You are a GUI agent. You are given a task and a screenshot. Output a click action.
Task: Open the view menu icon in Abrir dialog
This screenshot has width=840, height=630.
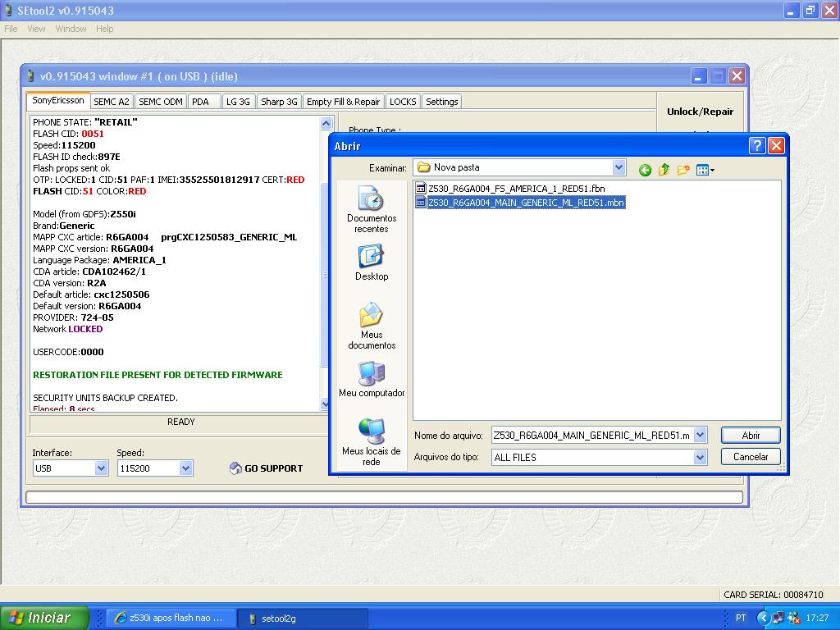[705, 170]
